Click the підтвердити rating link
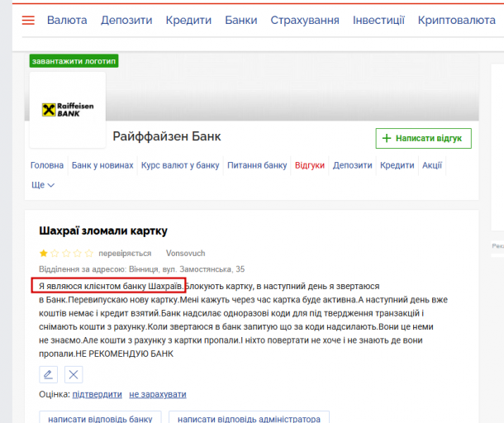Viewport: 504px width, 423px height. (x=97, y=394)
